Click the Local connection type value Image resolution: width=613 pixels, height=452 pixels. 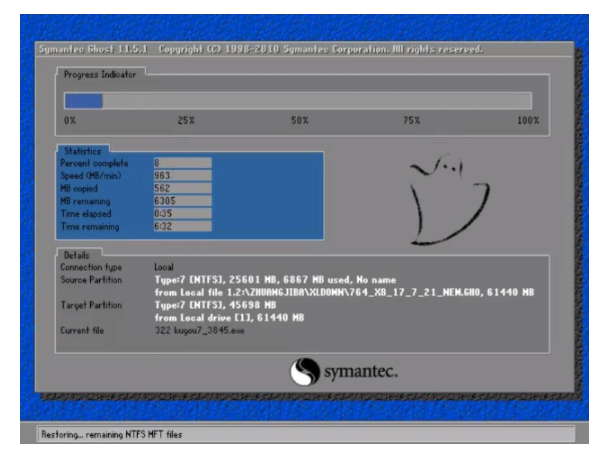(x=164, y=267)
